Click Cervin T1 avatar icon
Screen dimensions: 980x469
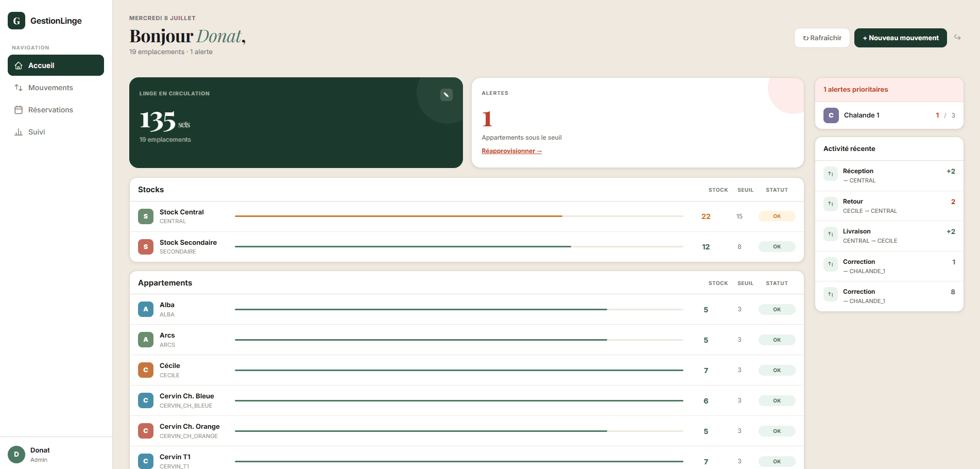coord(146,461)
